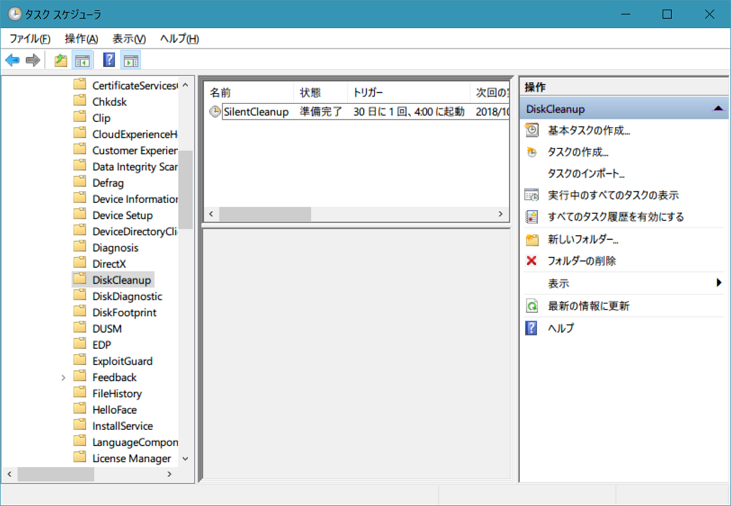Click the Task Scheduler title bar clock icon
This screenshot has width=731, height=506.
pyautogui.click(x=15, y=14)
